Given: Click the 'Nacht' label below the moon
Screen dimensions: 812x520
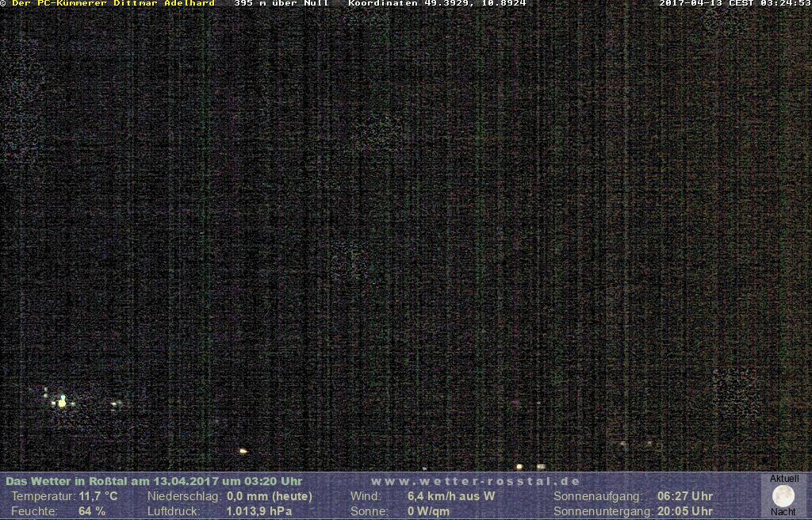Looking at the screenshot, I should 783,512.
